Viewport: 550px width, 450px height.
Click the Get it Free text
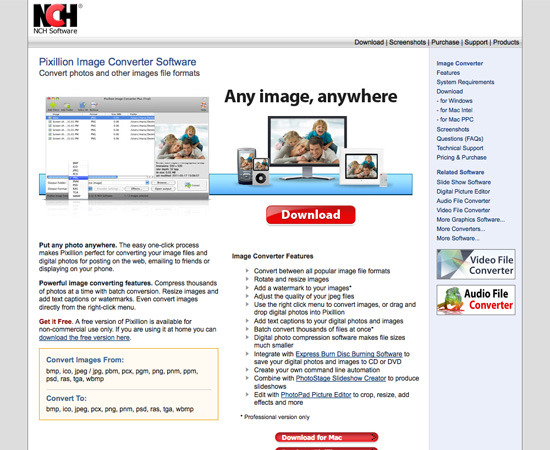pos(55,321)
